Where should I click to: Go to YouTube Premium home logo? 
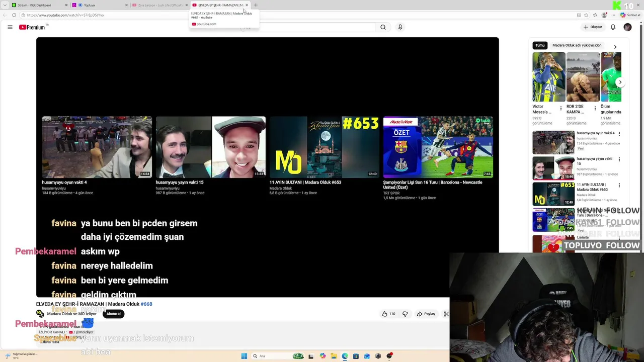[32, 27]
